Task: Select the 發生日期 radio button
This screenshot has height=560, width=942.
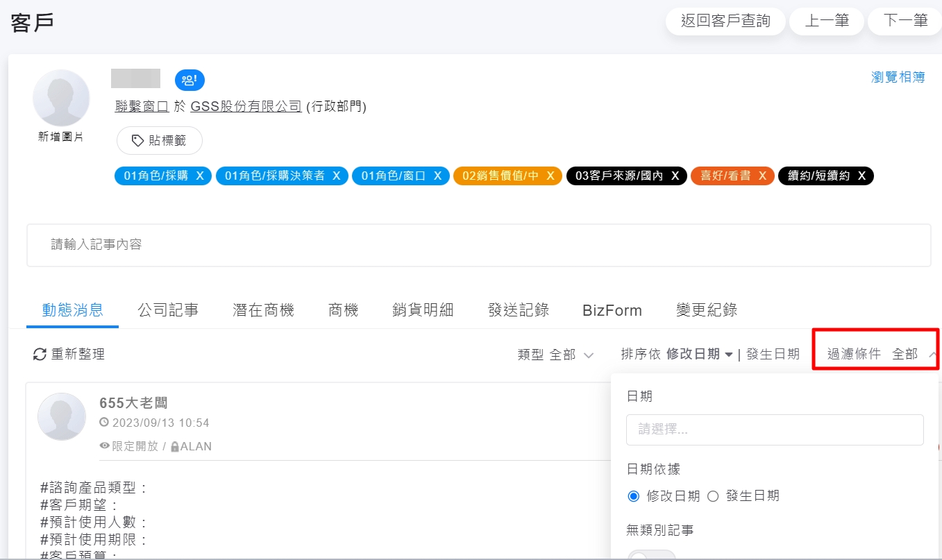Action: (x=713, y=496)
